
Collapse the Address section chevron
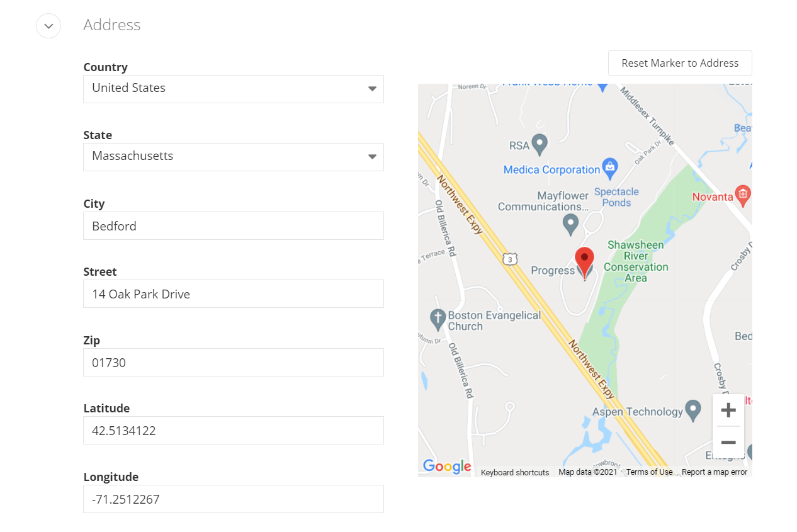[48, 26]
